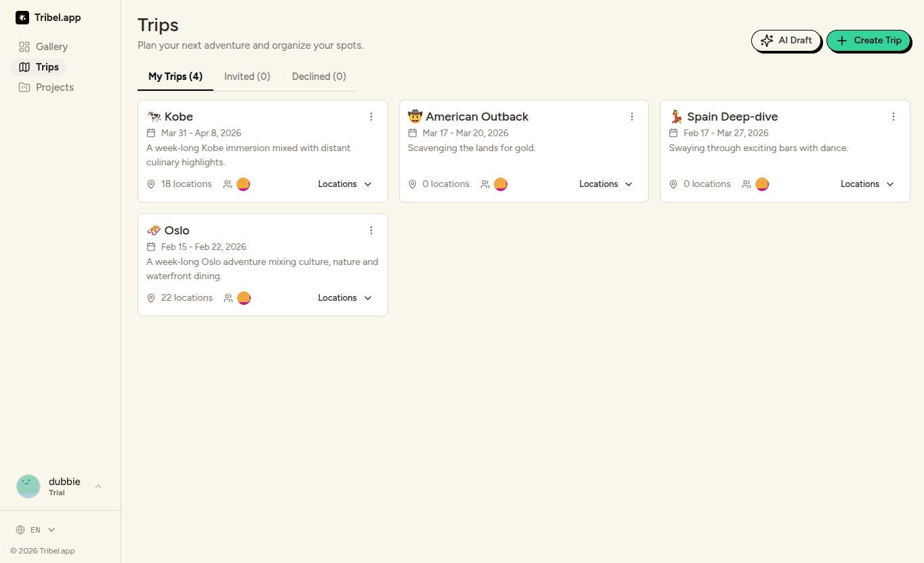
Task: Click the Tribel.app logo icon
Action: [x=22, y=18]
